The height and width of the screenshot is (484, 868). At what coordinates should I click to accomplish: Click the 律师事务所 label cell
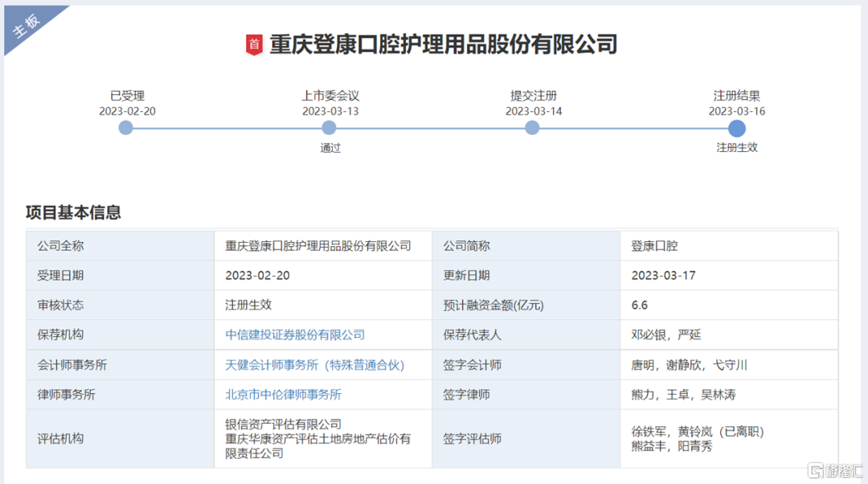120,394
